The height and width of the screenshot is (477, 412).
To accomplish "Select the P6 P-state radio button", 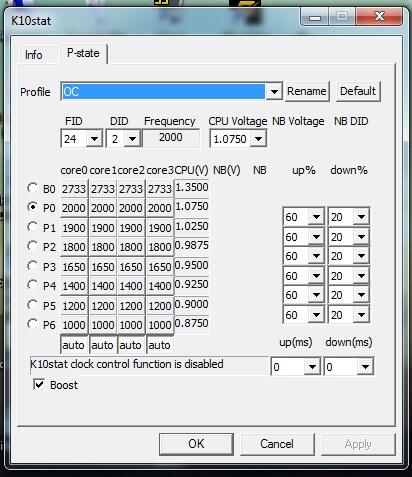I will tap(32, 324).
